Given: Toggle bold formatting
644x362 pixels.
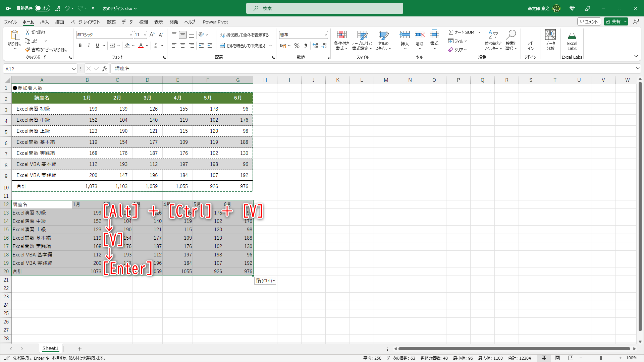Looking at the screenshot, I should click(80, 46).
